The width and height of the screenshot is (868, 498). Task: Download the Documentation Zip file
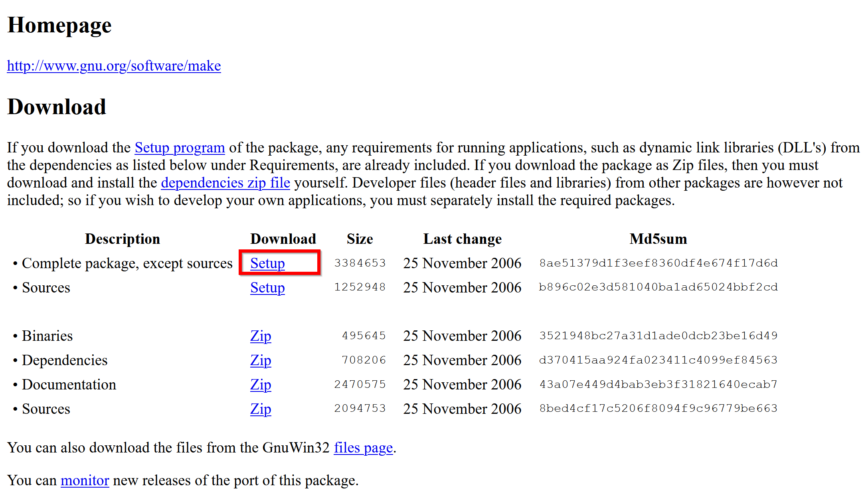coord(261,385)
